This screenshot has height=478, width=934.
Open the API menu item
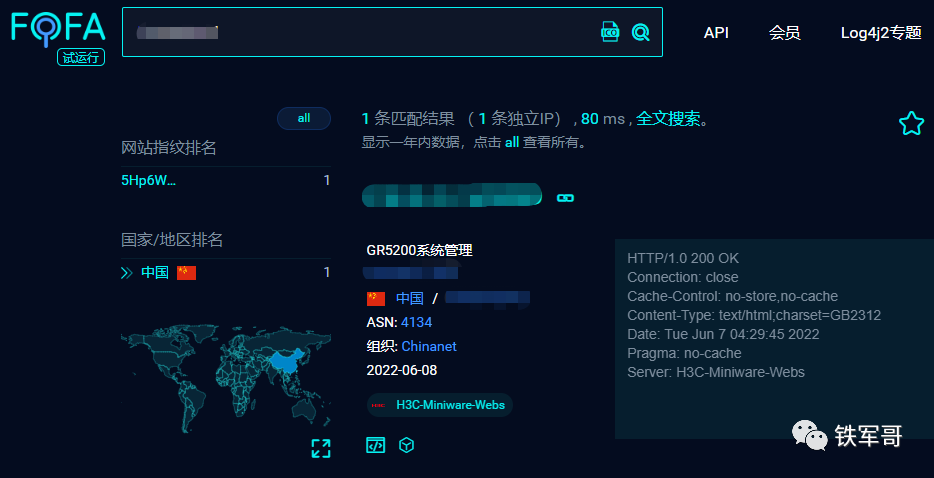point(716,33)
